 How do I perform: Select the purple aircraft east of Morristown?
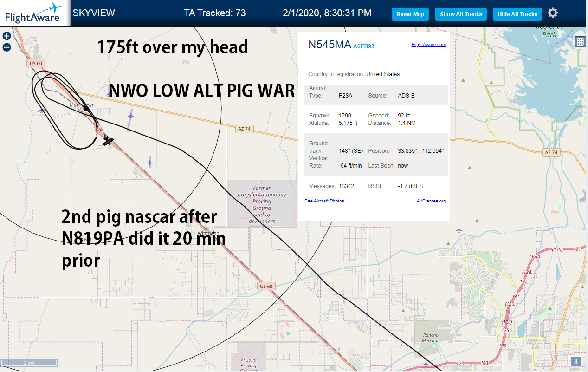pos(131,115)
